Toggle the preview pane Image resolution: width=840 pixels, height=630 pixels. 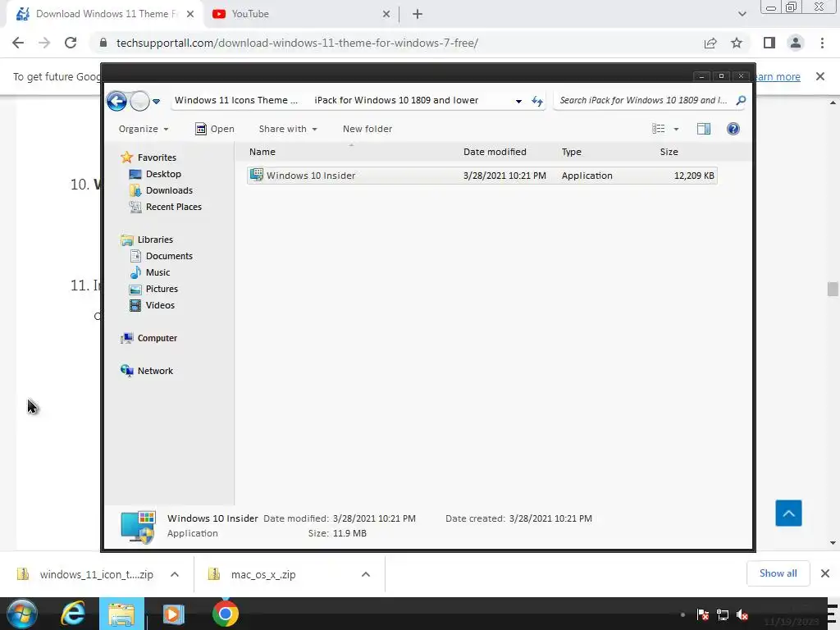click(703, 129)
